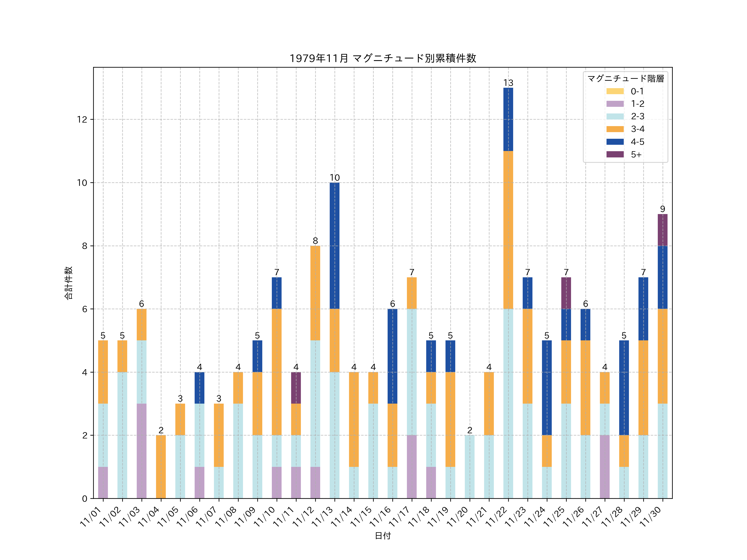The image size is (747, 560).
Task: Click the 5+ plum legend swatch
Action: click(615, 154)
